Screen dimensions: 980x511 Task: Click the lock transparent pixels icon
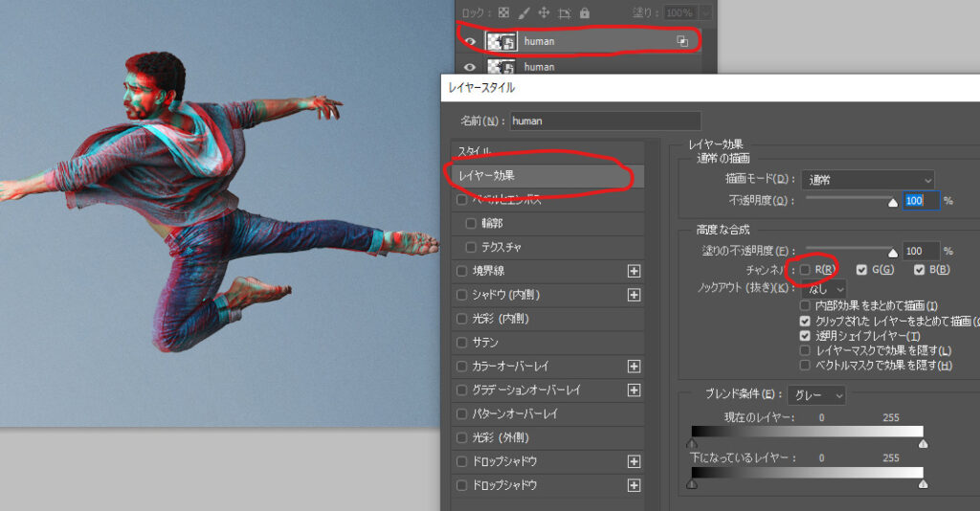[x=505, y=12]
